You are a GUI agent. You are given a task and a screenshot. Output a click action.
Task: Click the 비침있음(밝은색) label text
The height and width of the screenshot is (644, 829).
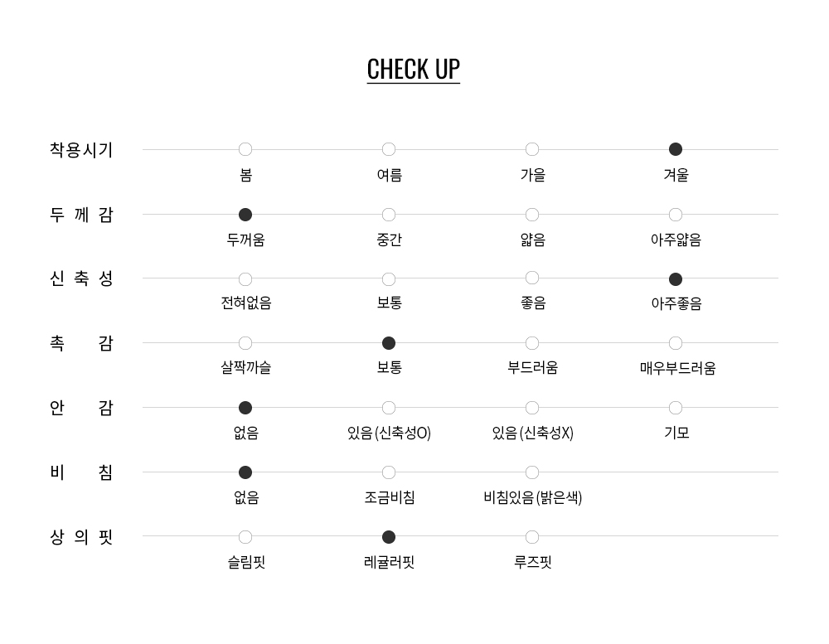[x=532, y=498]
